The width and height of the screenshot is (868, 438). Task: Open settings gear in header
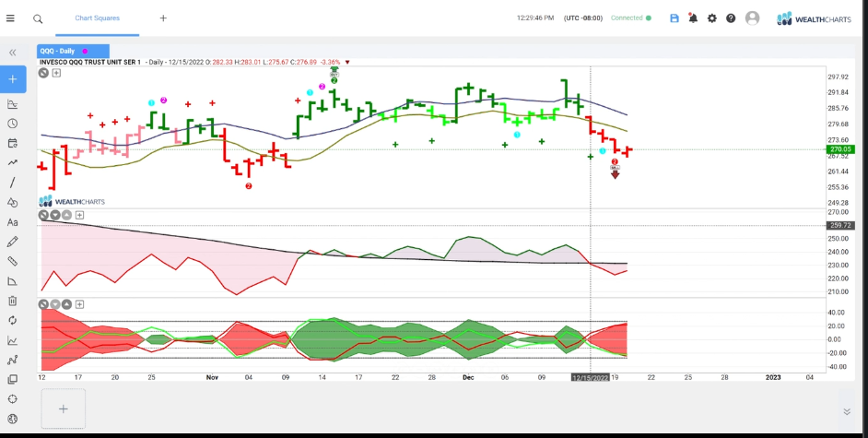point(712,18)
